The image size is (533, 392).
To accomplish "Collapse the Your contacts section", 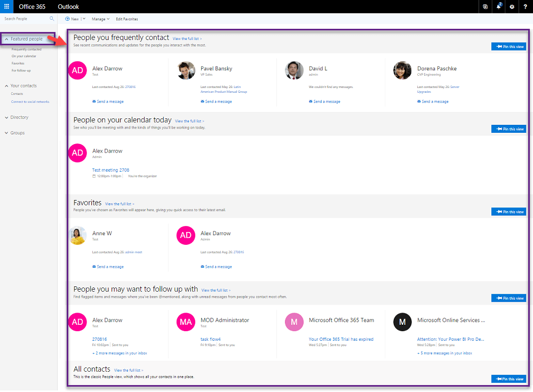I will tap(6, 86).
